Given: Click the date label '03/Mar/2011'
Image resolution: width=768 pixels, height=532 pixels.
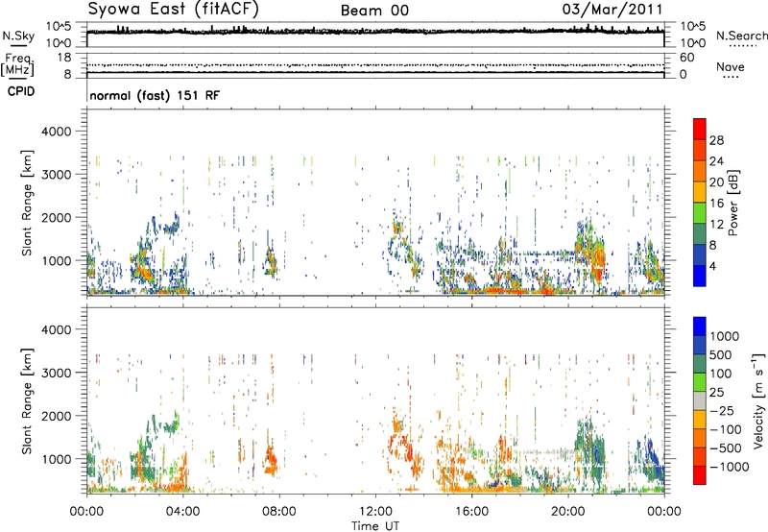Looking at the screenshot, I should point(612,10).
